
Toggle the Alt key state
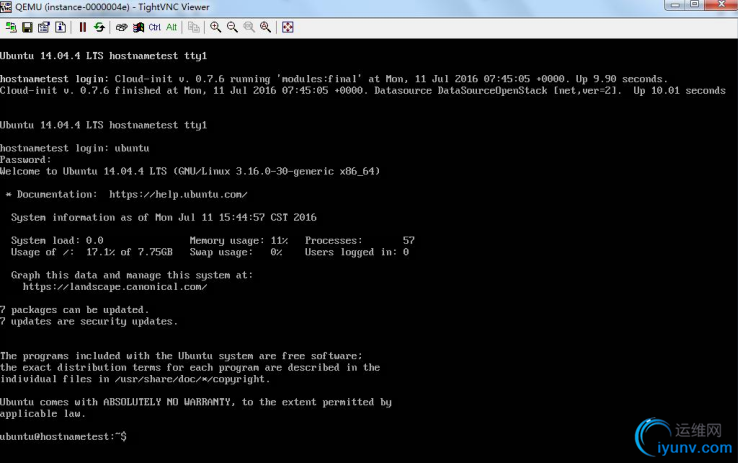click(x=171, y=27)
